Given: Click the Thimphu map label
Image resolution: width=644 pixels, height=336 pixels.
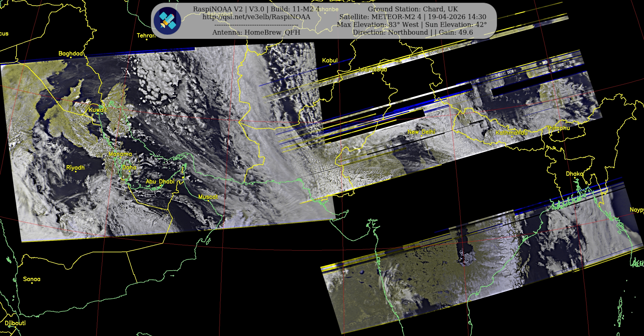Looking at the screenshot, I should [558, 128].
